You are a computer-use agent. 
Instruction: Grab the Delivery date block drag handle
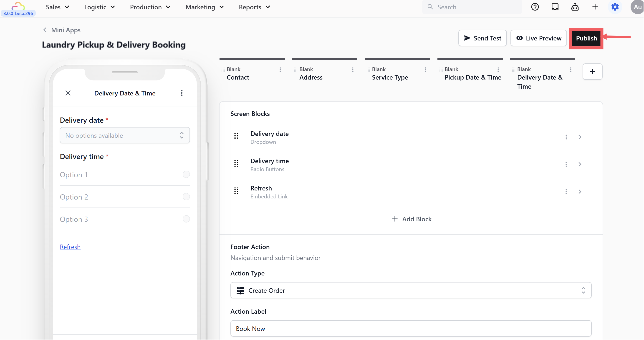236,136
